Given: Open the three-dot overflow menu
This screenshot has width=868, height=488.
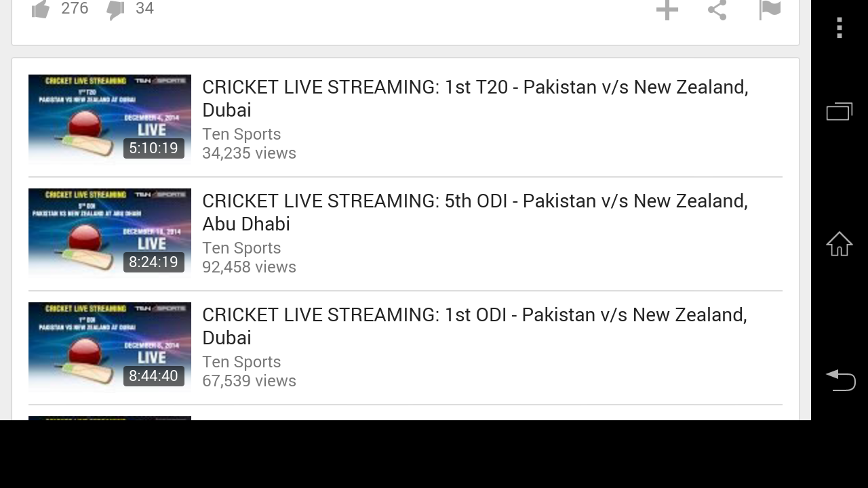Looking at the screenshot, I should pyautogui.click(x=840, y=28).
